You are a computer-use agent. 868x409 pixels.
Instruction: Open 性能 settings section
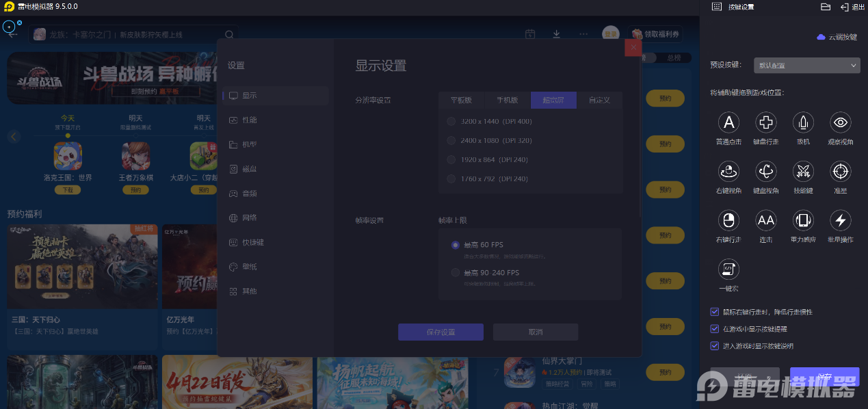pyautogui.click(x=276, y=120)
